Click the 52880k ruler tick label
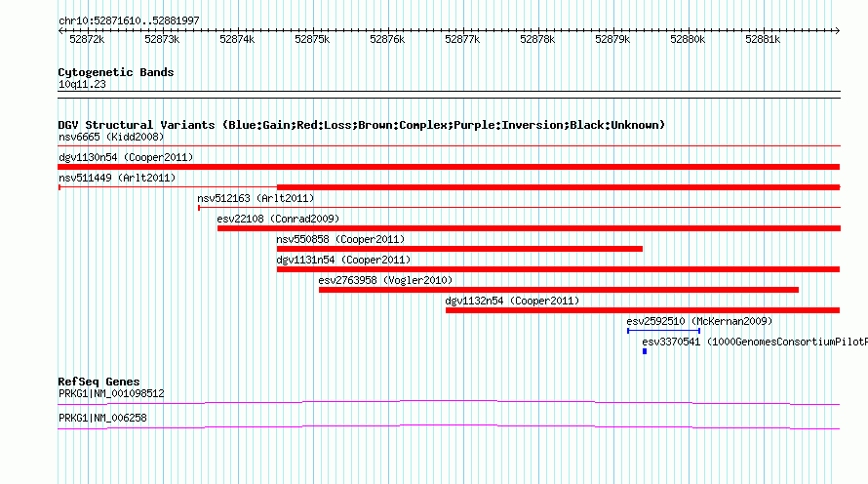868x484 pixels. 688,39
